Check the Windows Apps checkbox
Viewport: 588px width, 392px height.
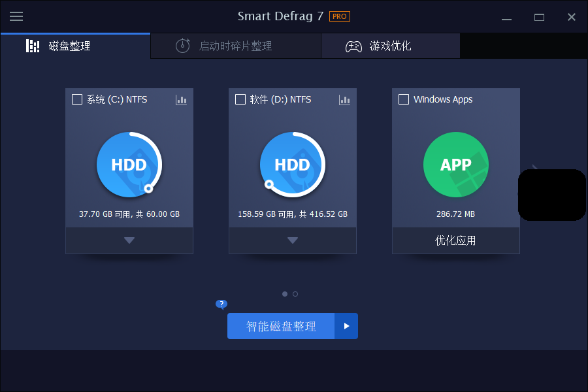coord(404,99)
